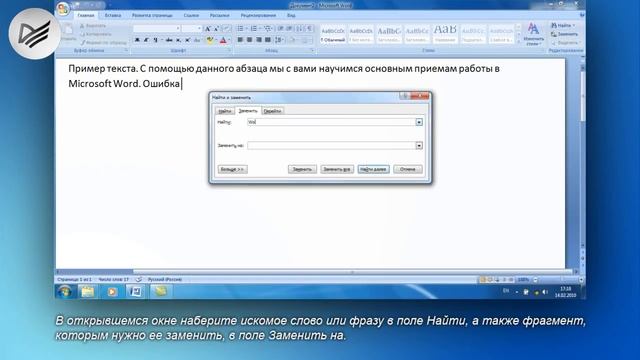Click the Word taskbar icon
640x360 pixels.
click(x=136, y=291)
